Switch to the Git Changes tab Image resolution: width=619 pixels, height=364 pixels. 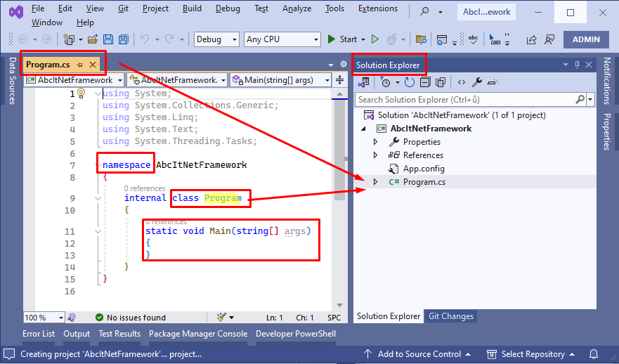451,316
